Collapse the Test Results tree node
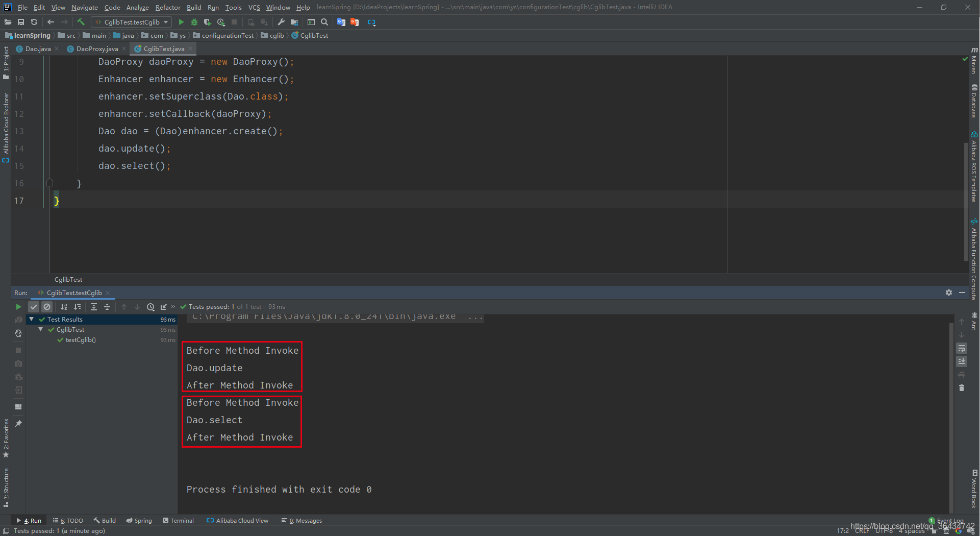 click(32, 319)
